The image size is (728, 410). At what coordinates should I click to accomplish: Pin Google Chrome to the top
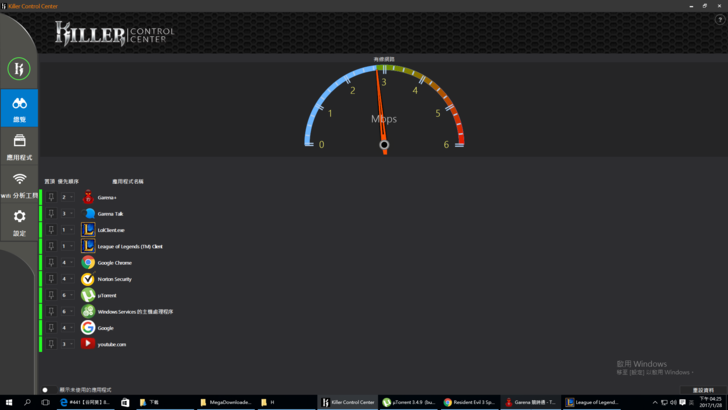(x=51, y=262)
